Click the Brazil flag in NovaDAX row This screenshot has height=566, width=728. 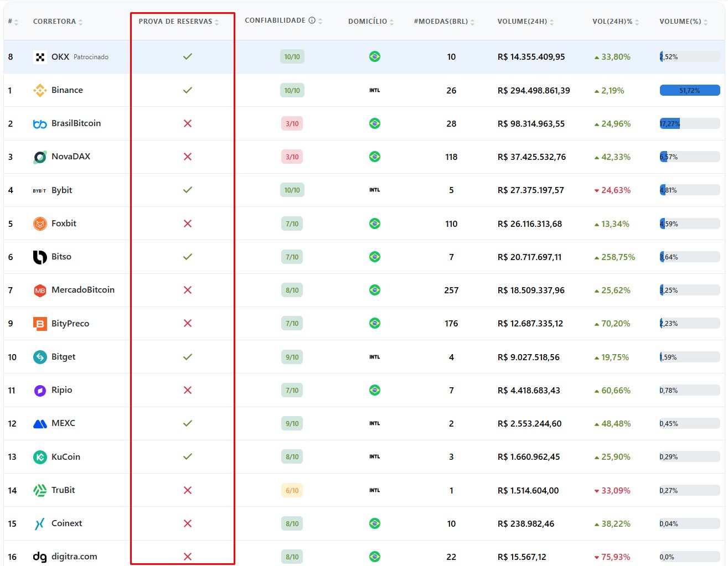(x=375, y=157)
